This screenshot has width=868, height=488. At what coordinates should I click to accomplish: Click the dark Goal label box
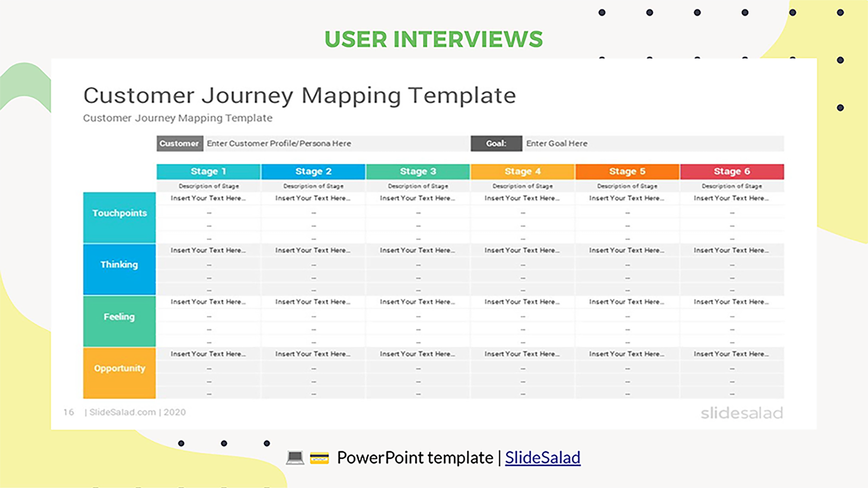(x=496, y=143)
